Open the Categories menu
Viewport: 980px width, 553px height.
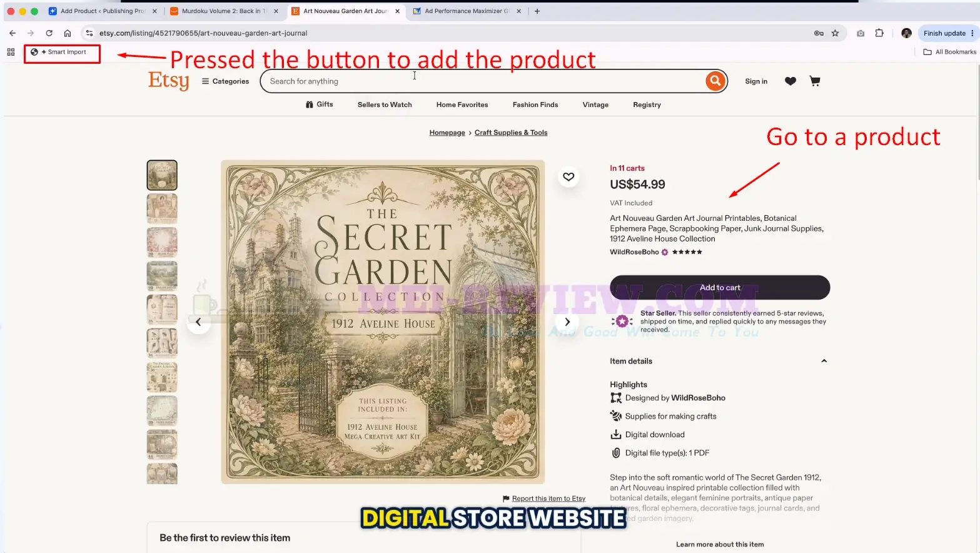(225, 81)
